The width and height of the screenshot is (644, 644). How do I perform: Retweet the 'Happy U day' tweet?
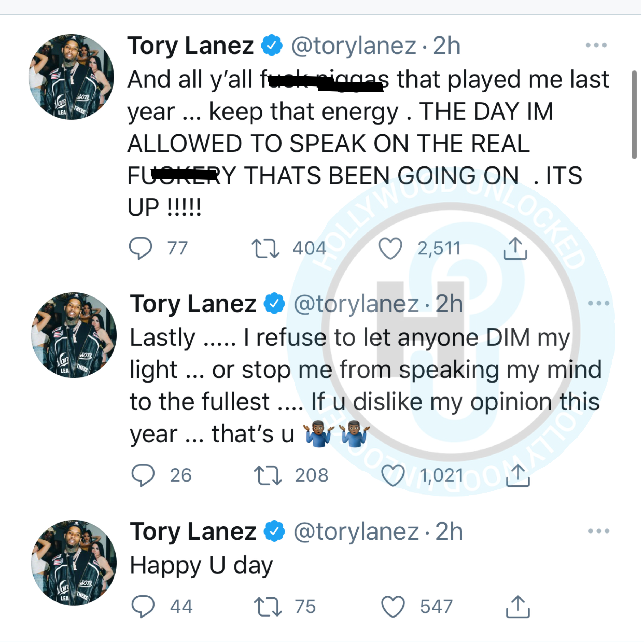click(x=268, y=607)
